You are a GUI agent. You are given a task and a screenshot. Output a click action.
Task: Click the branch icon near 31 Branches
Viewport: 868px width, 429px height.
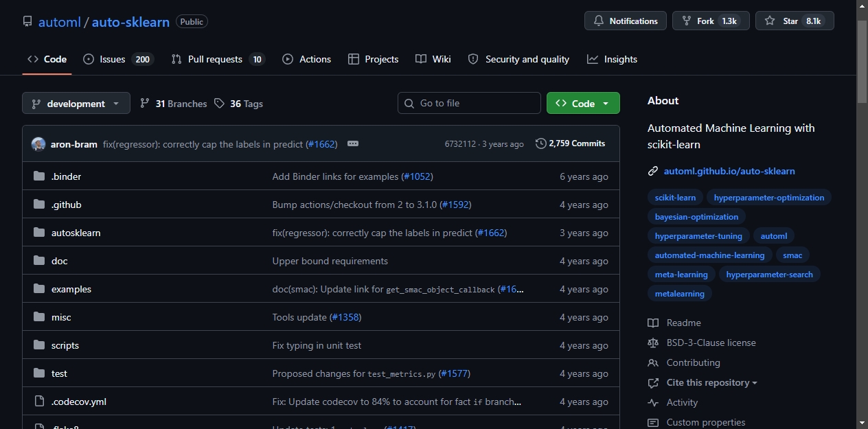(144, 104)
